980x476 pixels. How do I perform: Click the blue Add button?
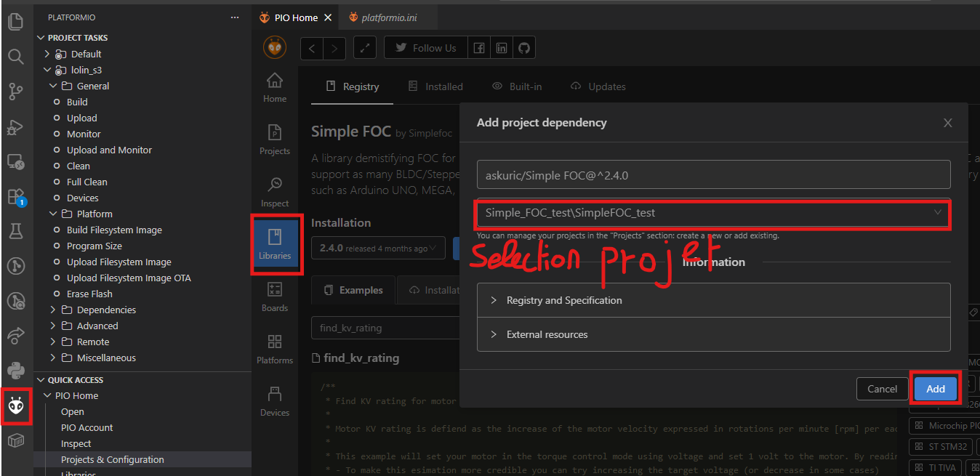pyautogui.click(x=936, y=389)
